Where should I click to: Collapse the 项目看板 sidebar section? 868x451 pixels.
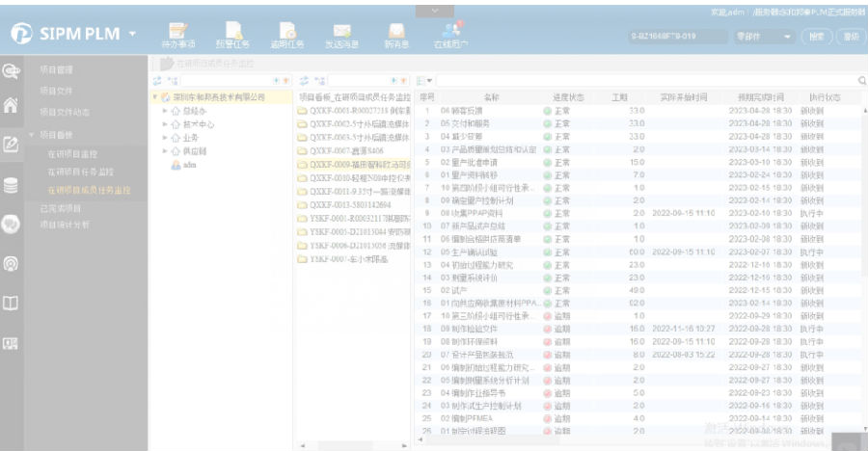33,135
